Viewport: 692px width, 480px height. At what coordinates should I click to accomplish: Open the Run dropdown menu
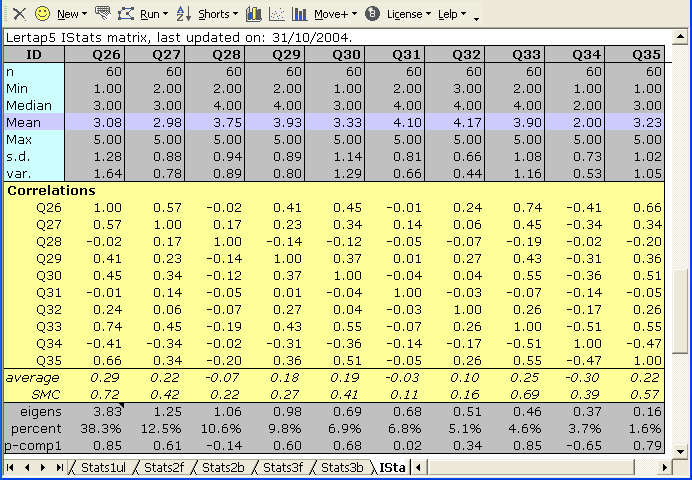click(154, 14)
